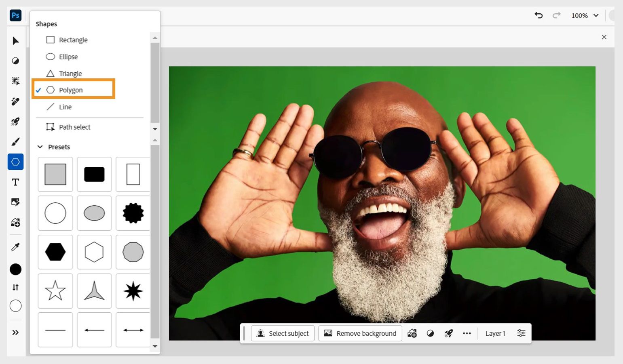
Task: Select the Brush tool
Action: click(15, 142)
